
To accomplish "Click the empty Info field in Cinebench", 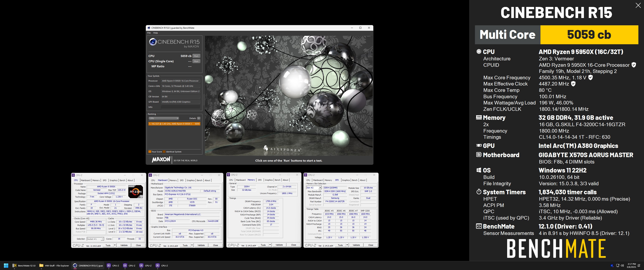I will tap(180, 107).
